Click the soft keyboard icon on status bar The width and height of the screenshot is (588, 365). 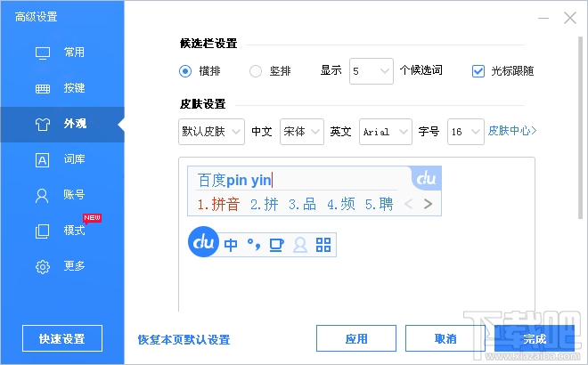(x=276, y=245)
